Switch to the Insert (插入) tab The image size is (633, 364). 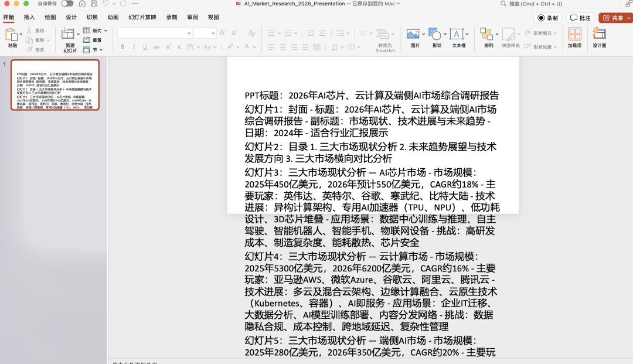click(x=29, y=18)
